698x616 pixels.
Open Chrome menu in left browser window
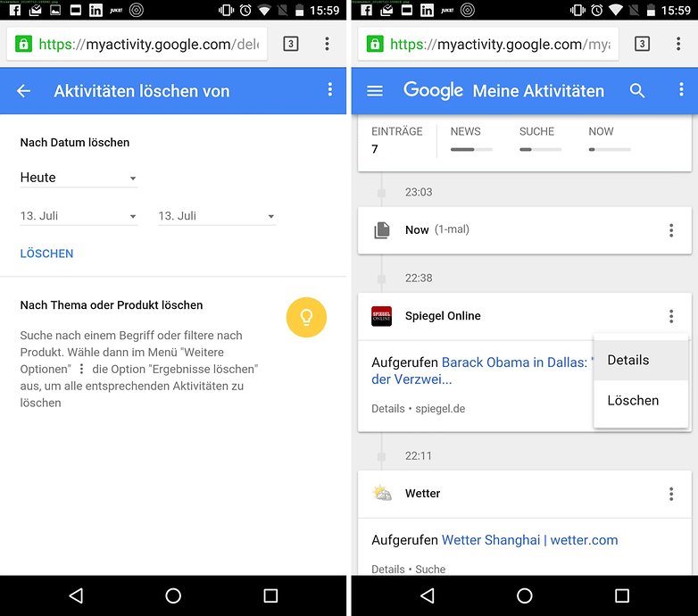tap(328, 44)
